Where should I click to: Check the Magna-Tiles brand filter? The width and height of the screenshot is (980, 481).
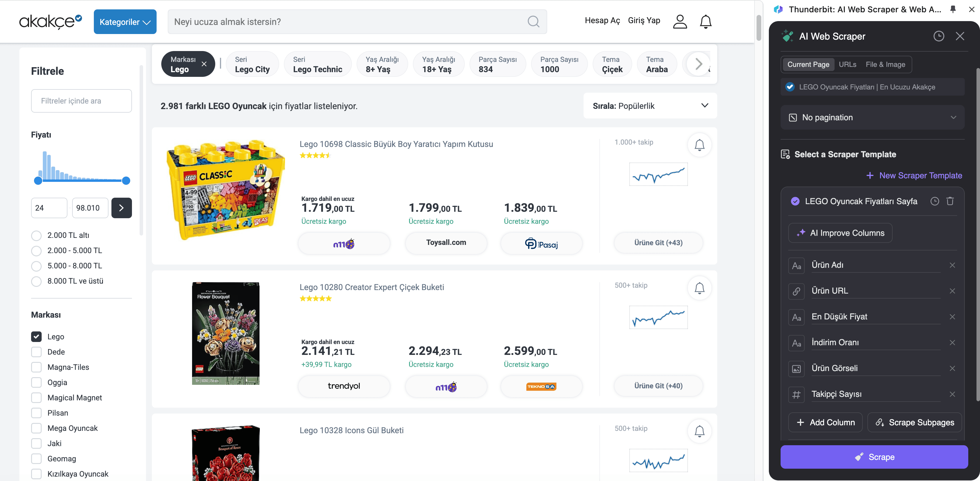[37, 367]
